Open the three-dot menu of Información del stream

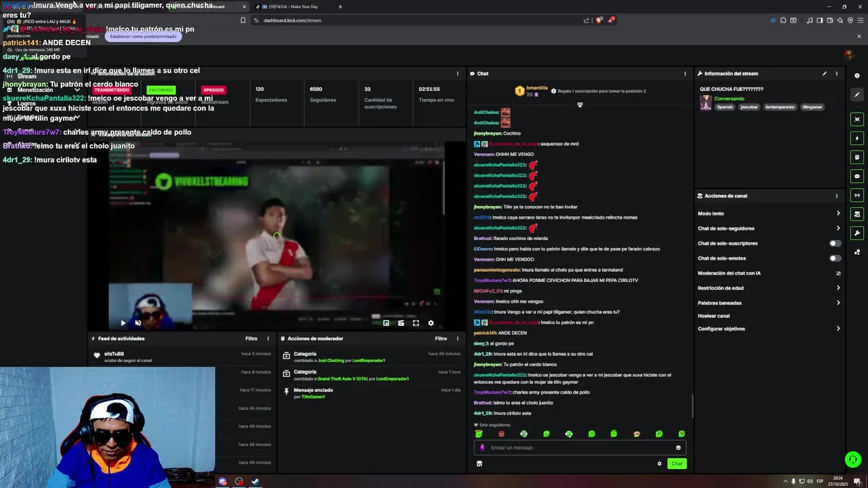[836, 73]
